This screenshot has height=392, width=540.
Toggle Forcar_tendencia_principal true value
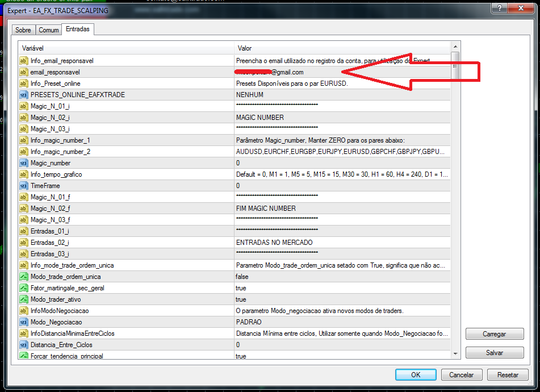tap(241, 356)
